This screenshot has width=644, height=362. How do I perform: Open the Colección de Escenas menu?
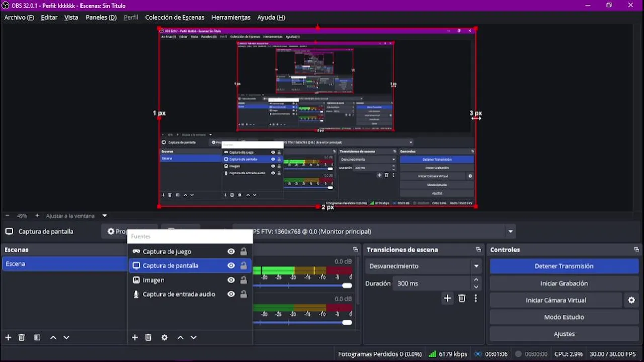click(175, 17)
